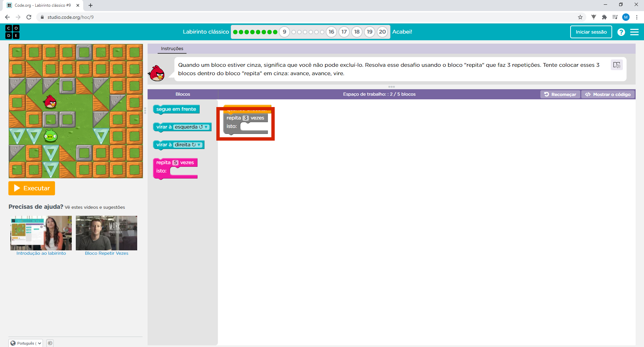Image resolution: width=644 pixels, height=347 pixels.
Task: Click Mostrar o código button
Action: 608,94
